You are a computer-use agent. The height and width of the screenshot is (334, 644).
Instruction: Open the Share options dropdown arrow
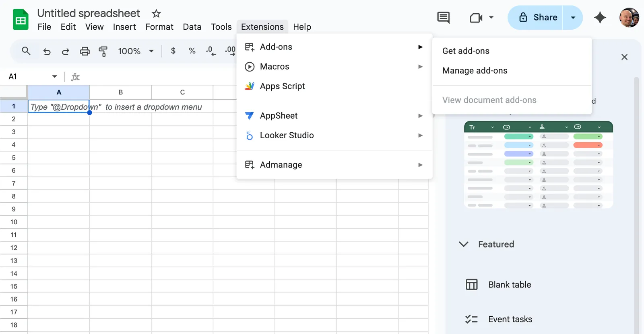[573, 17]
